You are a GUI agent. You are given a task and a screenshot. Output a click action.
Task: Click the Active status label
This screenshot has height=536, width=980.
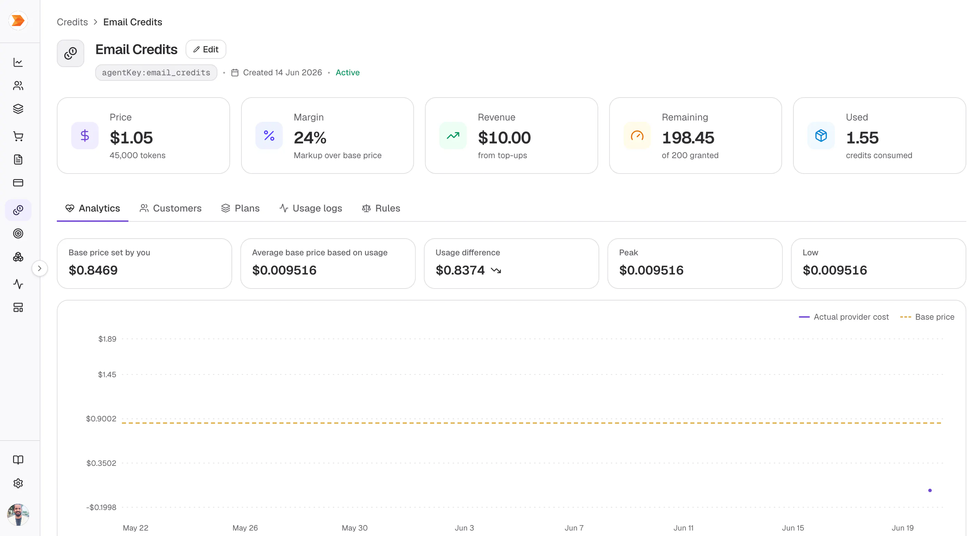point(348,73)
